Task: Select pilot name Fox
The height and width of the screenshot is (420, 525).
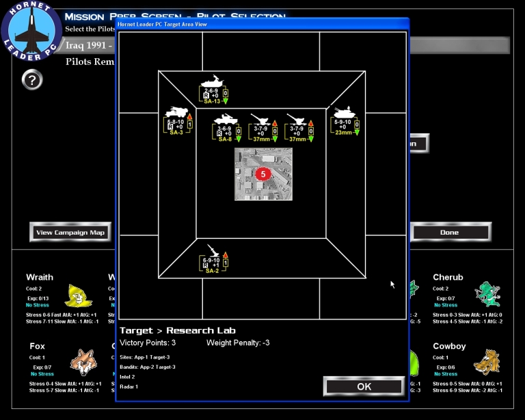Action: coord(37,346)
